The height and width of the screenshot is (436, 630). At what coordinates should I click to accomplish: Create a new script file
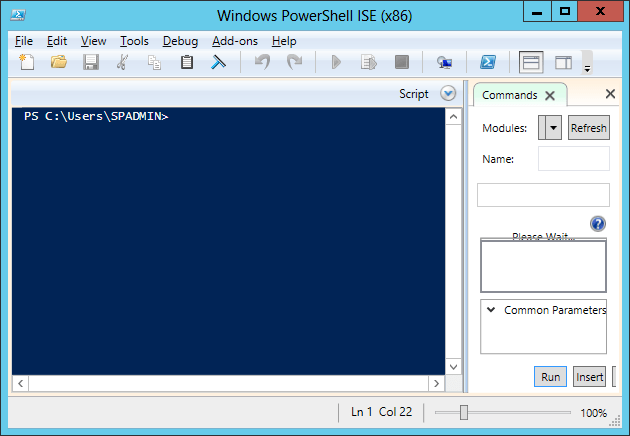tap(27, 62)
